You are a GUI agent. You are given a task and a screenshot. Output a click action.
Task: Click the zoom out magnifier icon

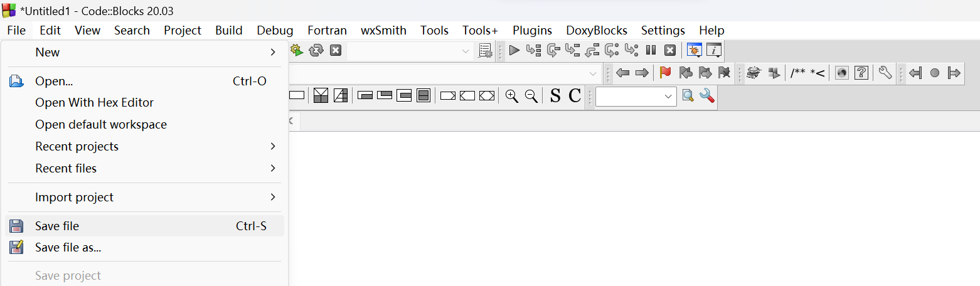click(x=531, y=96)
